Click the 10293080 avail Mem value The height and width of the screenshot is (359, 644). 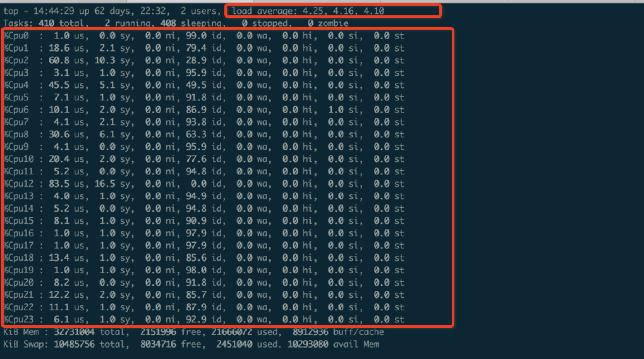click(x=308, y=344)
